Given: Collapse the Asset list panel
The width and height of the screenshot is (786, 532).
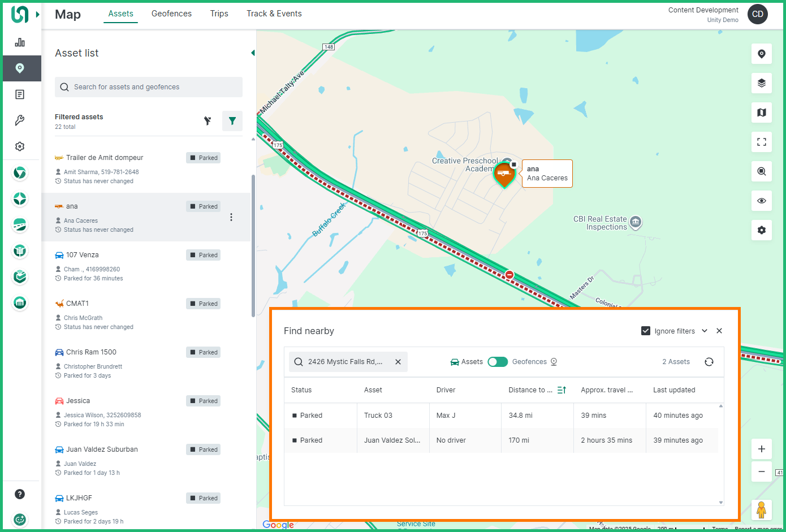Looking at the screenshot, I should pos(253,53).
